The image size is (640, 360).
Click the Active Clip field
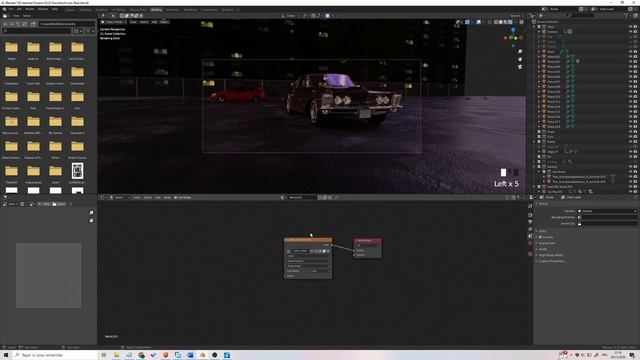click(x=607, y=224)
